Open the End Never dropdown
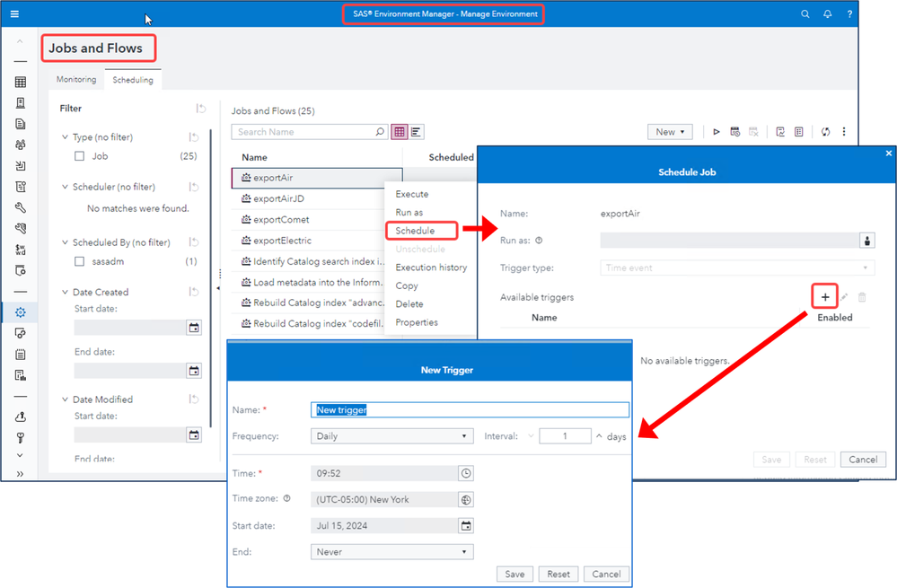 coord(391,552)
